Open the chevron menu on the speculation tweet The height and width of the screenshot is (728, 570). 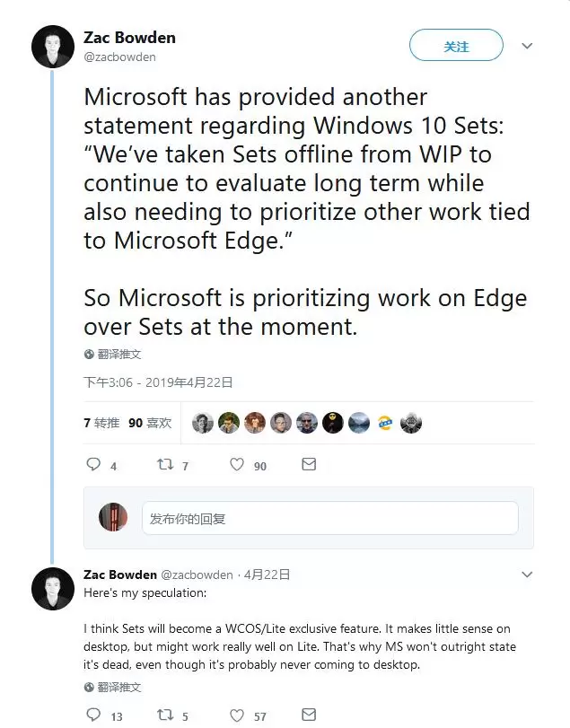tap(528, 575)
